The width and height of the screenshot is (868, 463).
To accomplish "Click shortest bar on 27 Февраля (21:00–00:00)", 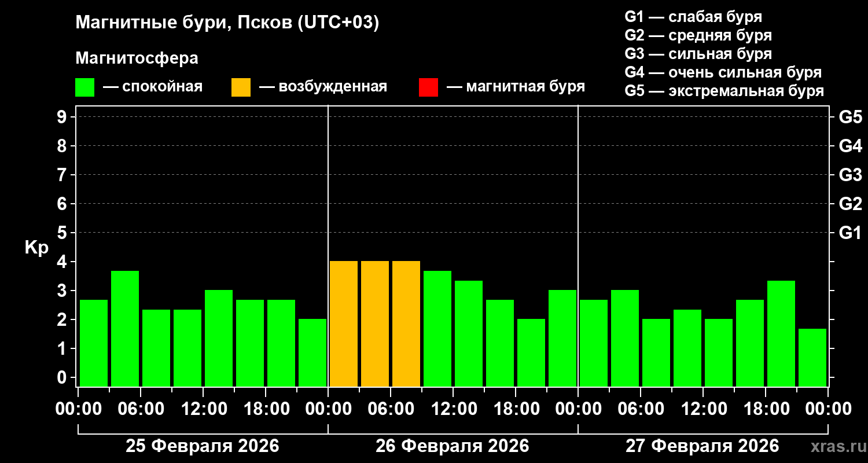I will (812, 358).
